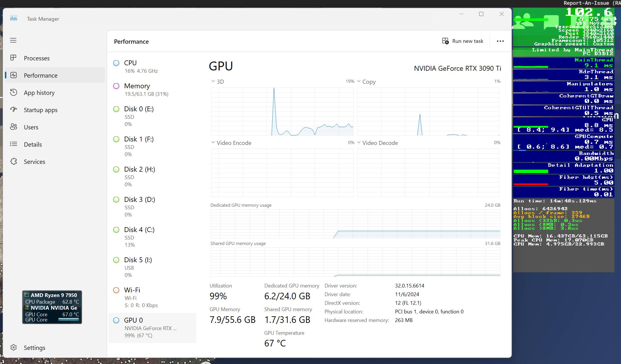Click the hamburger navigation menu icon
Image resolution: width=621 pixels, height=364 pixels.
pyautogui.click(x=13, y=40)
